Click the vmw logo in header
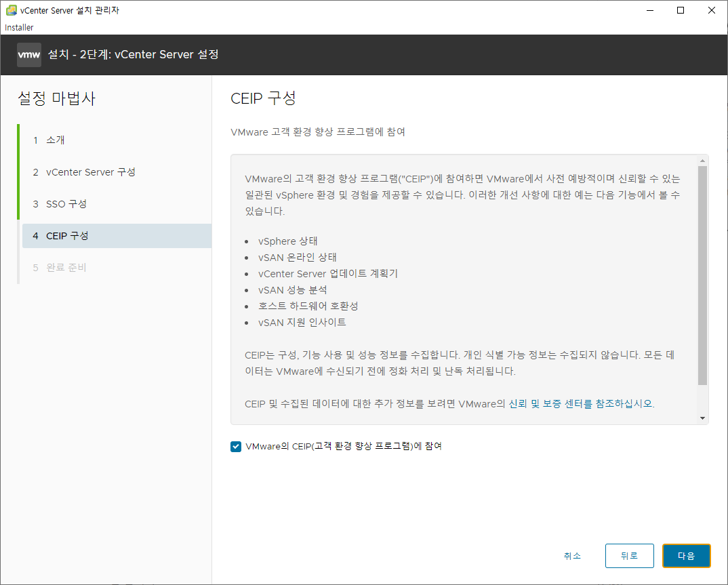Image resolution: width=728 pixels, height=585 pixels. pos(28,55)
